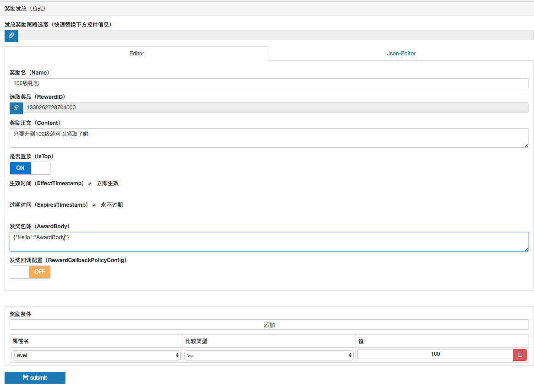This screenshot has height=392, width=534.
Task: Click into the AwardBody JSON textarea
Action: click(x=269, y=242)
